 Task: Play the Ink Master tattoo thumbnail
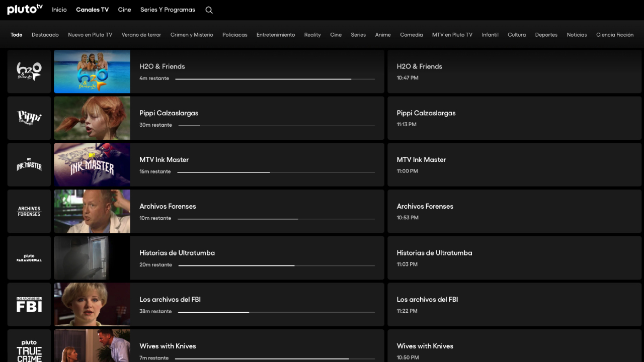click(x=92, y=165)
